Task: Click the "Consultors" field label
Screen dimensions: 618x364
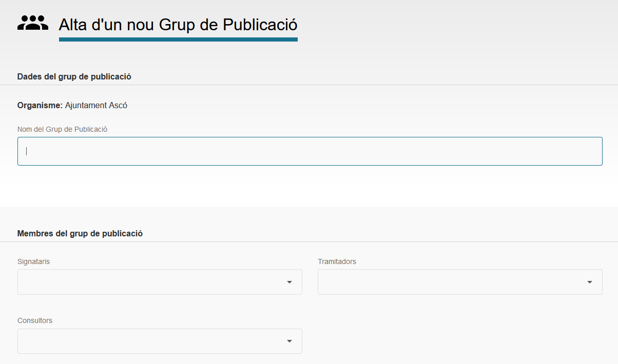Action: pyautogui.click(x=35, y=320)
